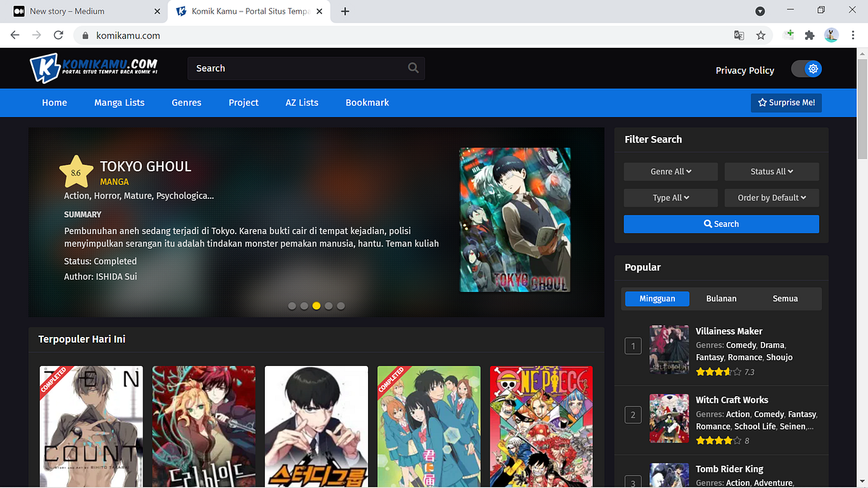Click the browser back arrow
The image size is (868, 488).
coord(16,35)
